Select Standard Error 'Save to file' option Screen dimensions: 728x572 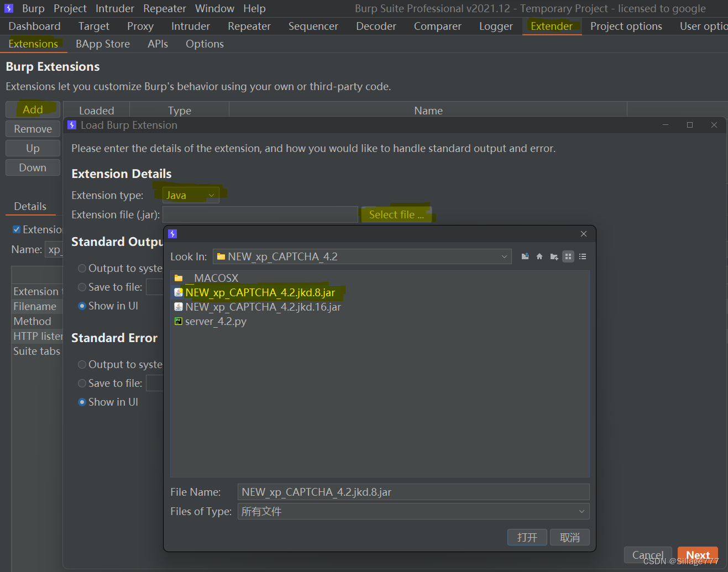coord(82,383)
